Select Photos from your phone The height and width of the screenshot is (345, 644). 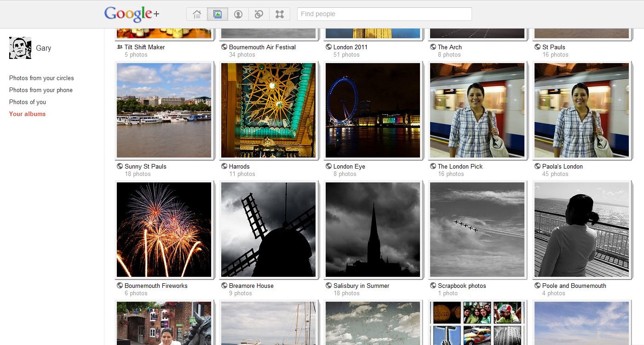pyautogui.click(x=41, y=90)
